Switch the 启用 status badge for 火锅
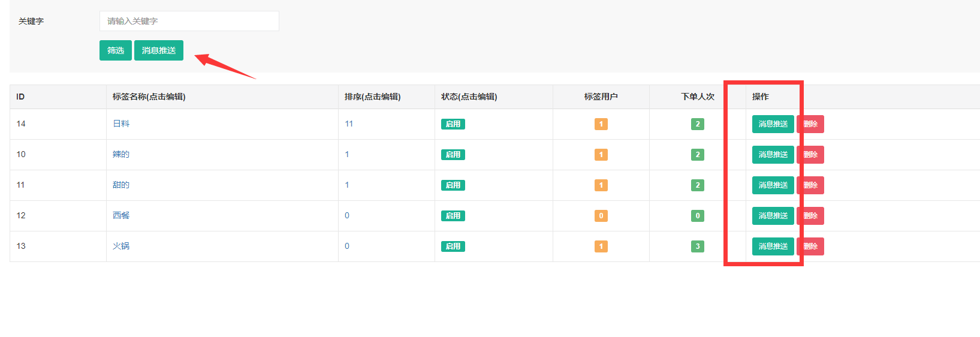Viewport: 980px width, 337px height. coord(453,246)
